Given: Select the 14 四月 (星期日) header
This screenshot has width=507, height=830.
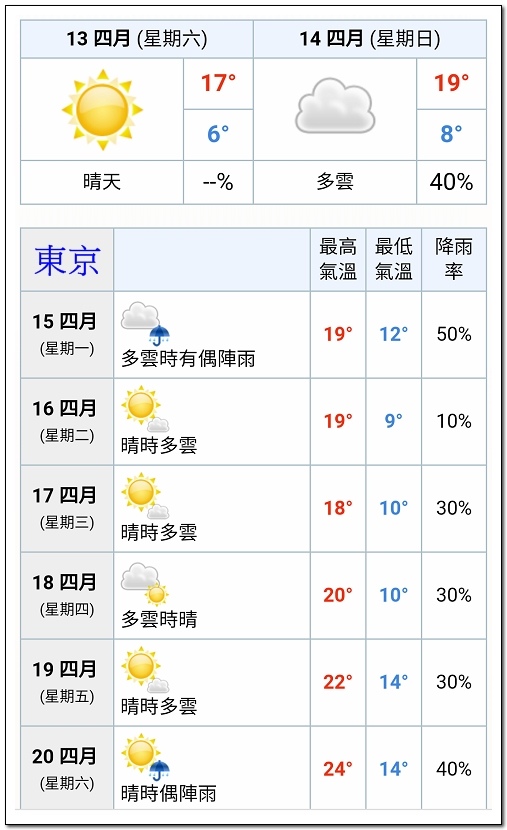Looking at the screenshot, I should 370,39.
